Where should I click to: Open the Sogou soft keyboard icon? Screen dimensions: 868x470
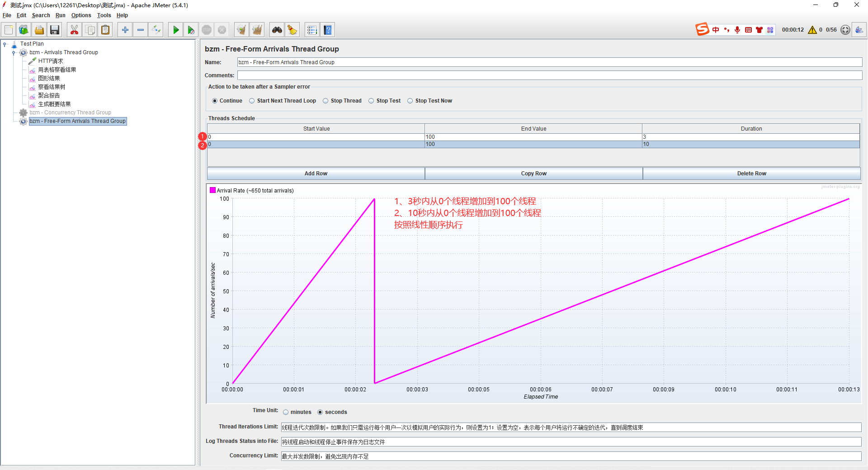[x=748, y=30]
